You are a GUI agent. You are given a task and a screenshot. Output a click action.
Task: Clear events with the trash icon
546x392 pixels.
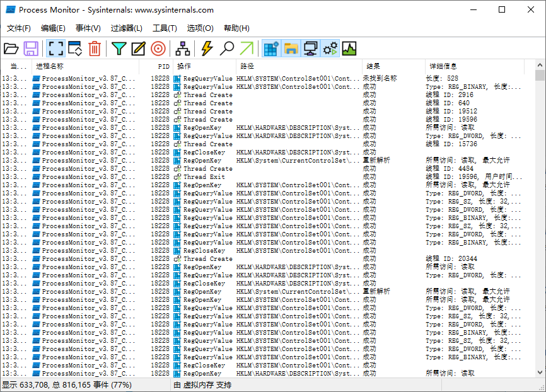tap(94, 49)
